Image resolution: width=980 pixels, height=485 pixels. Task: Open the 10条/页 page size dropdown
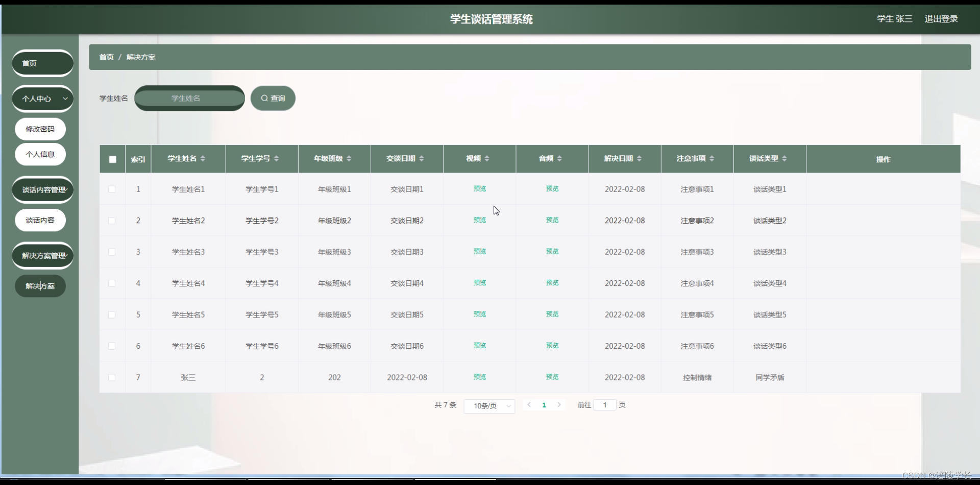pos(488,406)
